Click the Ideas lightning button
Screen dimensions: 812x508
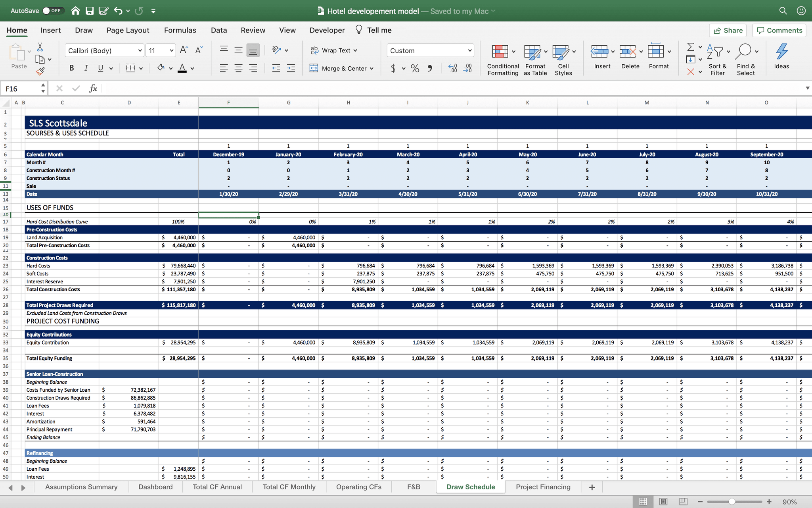(781, 56)
